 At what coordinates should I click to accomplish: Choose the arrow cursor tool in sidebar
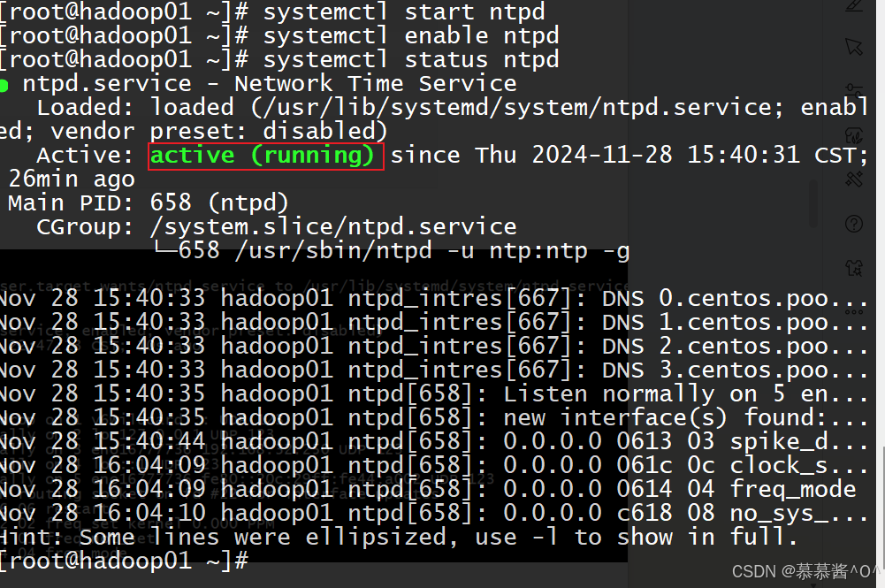pos(853,46)
